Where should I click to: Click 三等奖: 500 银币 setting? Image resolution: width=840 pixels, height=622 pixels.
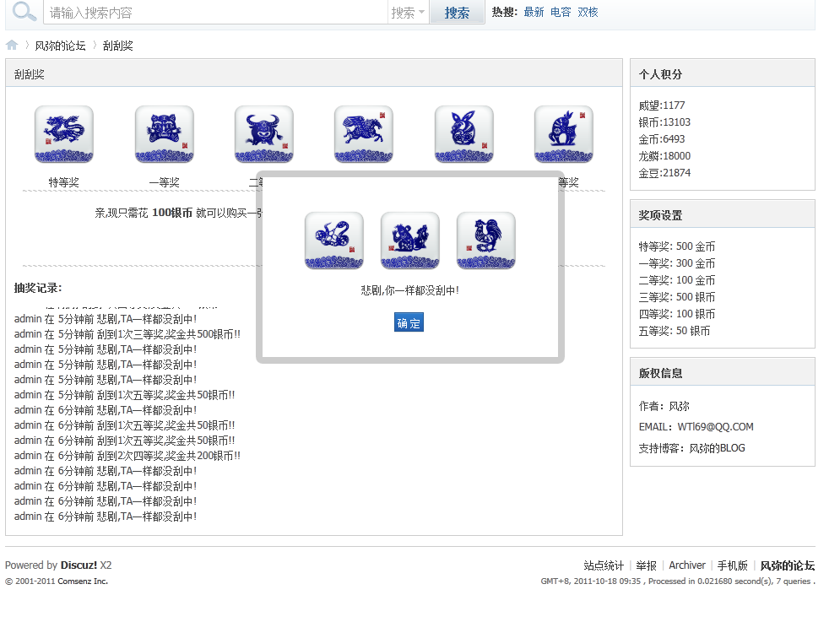click(676, 297)
